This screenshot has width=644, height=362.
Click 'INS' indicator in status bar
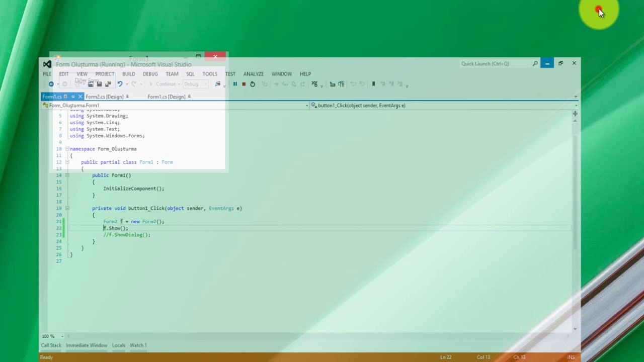571,357
